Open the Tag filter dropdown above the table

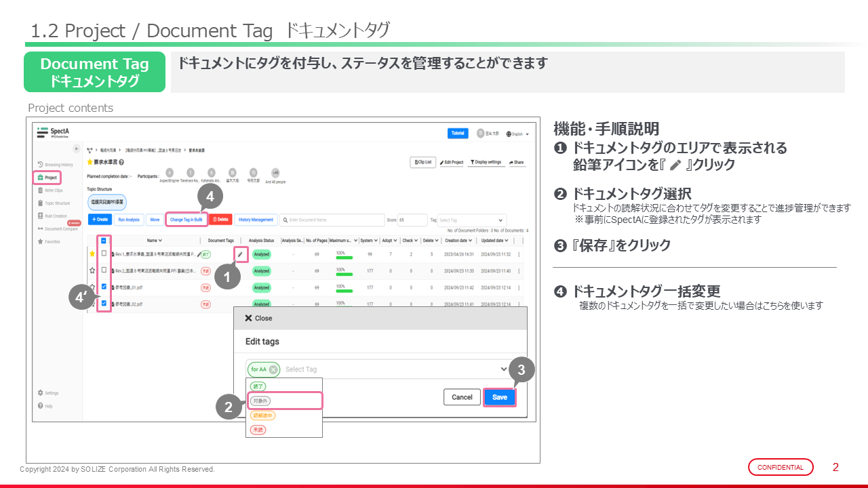471,220
